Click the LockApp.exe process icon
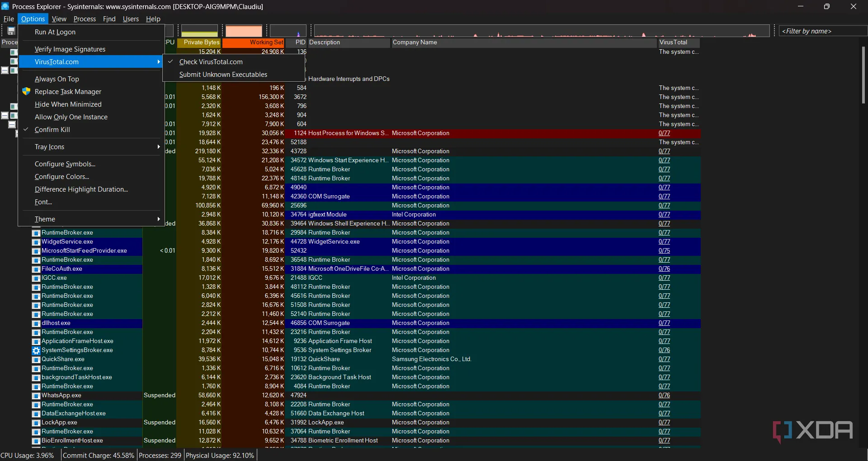The image size is (868, 461). click(x=36, y=423)
